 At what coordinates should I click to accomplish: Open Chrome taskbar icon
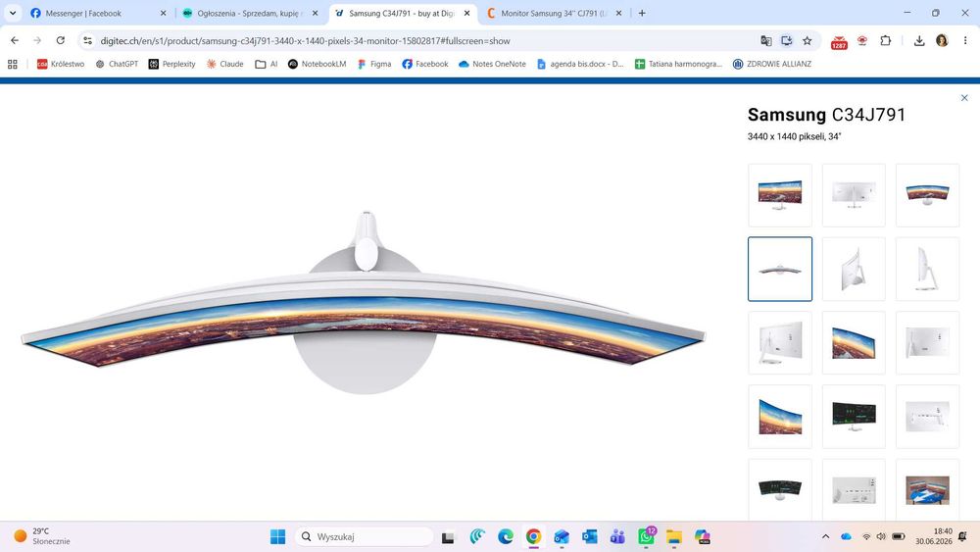coord(533,536)
